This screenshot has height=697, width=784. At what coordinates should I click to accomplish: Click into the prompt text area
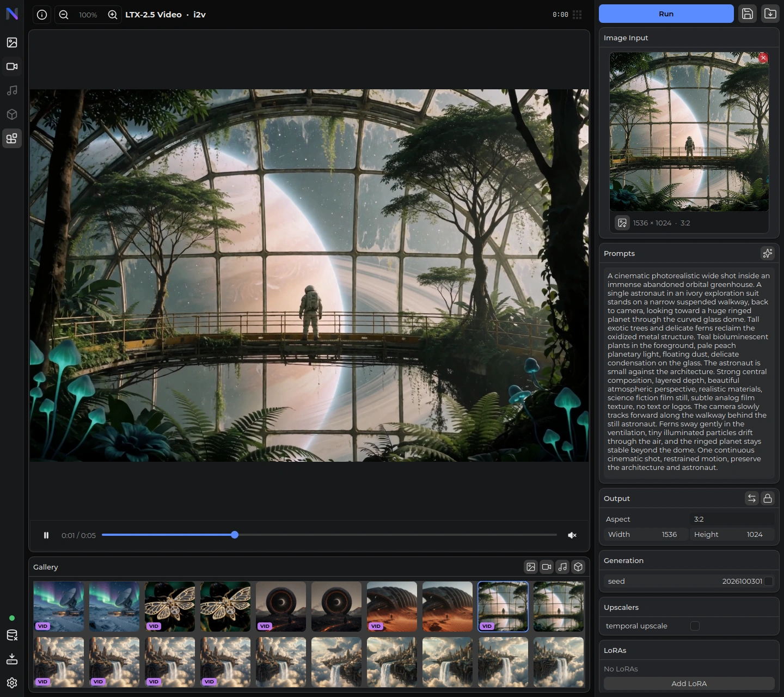click(x=689, y=372)
